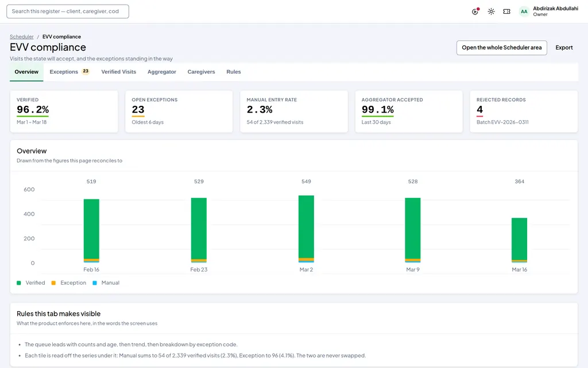Click the 529 value label above Feb 23
The image size is (588, 368).
[199, 181]
